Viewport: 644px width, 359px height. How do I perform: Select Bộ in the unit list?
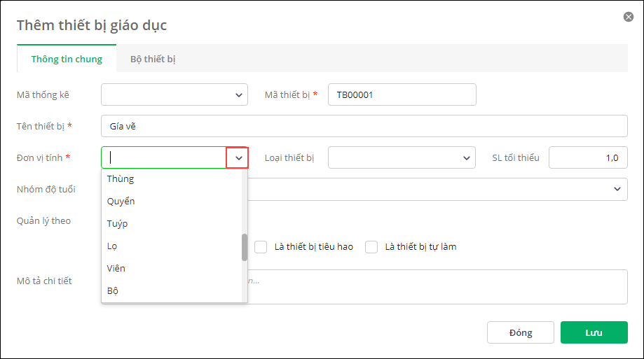click(x=113, y=290)
